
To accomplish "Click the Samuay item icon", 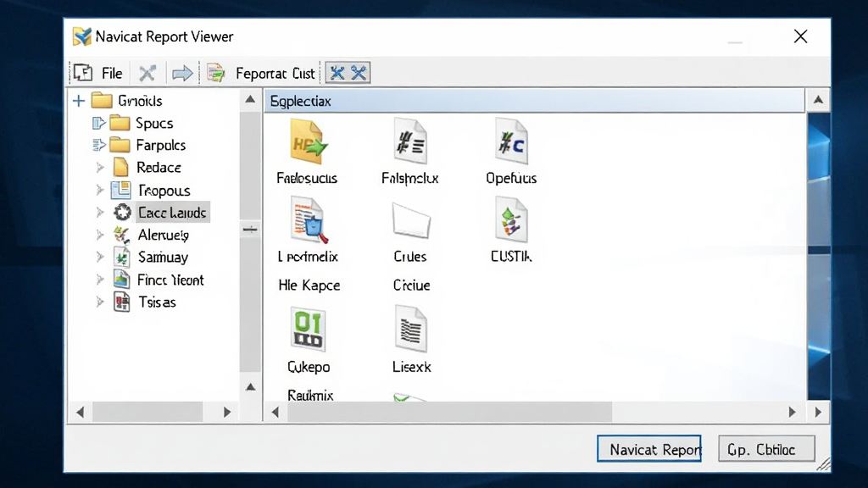I will (x=121, y=257).
